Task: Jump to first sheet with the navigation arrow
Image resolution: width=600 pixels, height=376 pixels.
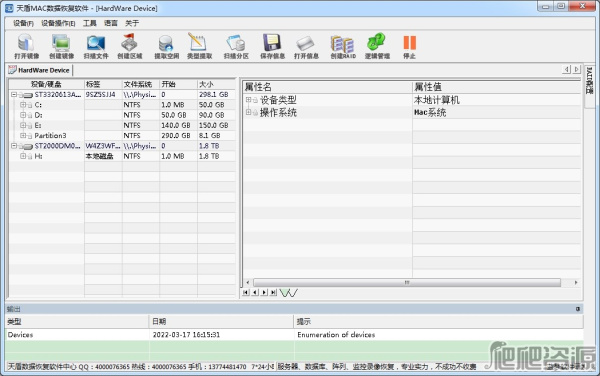Action: tap(246, 293)
